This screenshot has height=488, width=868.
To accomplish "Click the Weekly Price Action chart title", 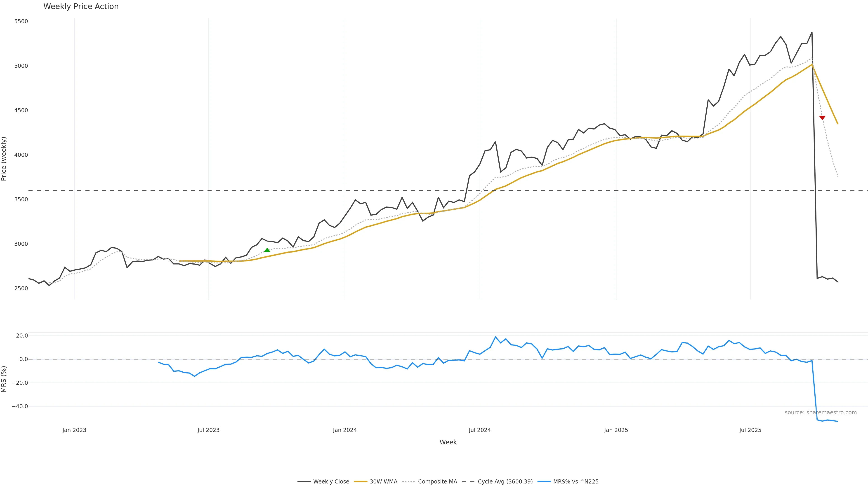I will click(81, 6).
